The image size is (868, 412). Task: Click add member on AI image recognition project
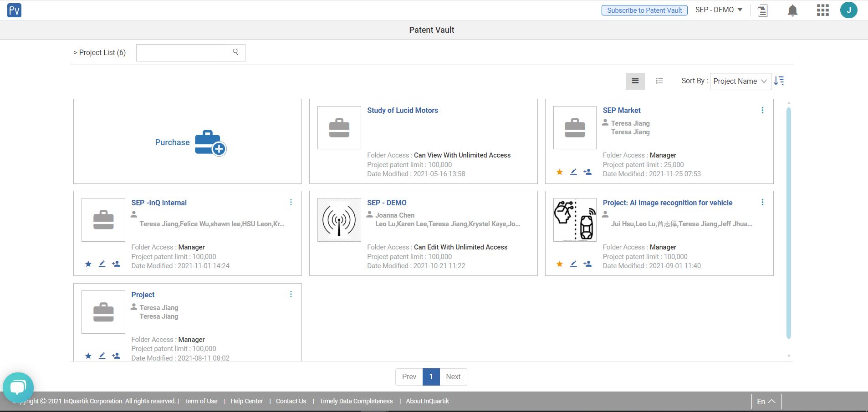pos(587,264)
